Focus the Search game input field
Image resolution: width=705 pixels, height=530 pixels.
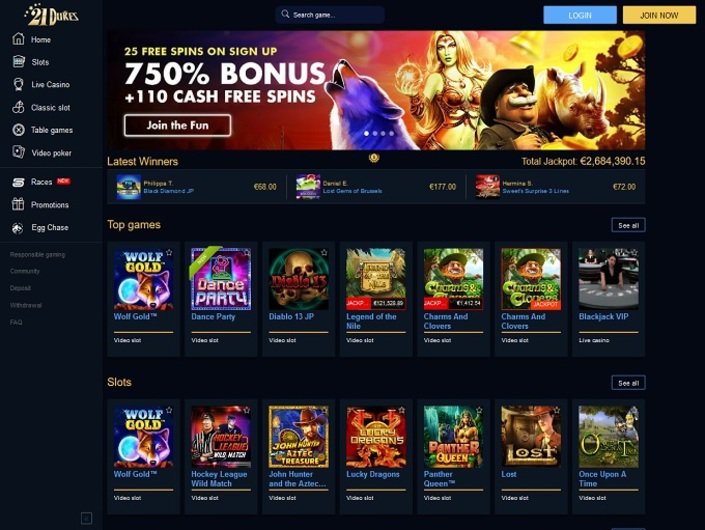(x=330, y=15)
